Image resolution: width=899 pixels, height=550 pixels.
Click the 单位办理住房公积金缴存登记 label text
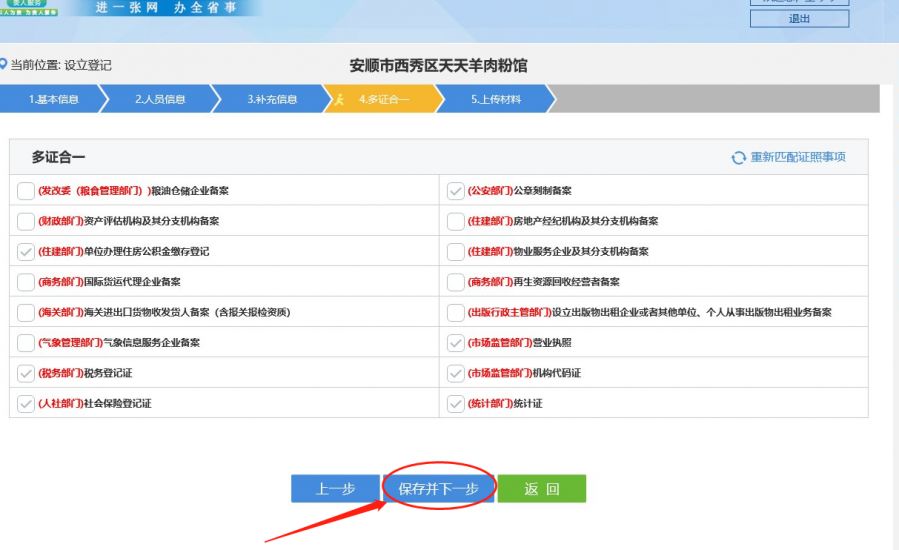pos(146,251)
